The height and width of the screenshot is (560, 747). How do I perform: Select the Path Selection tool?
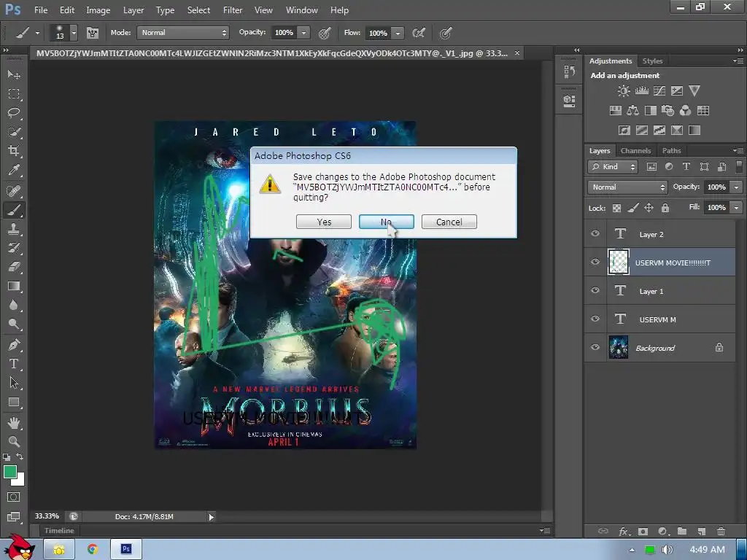pos(14,383)
